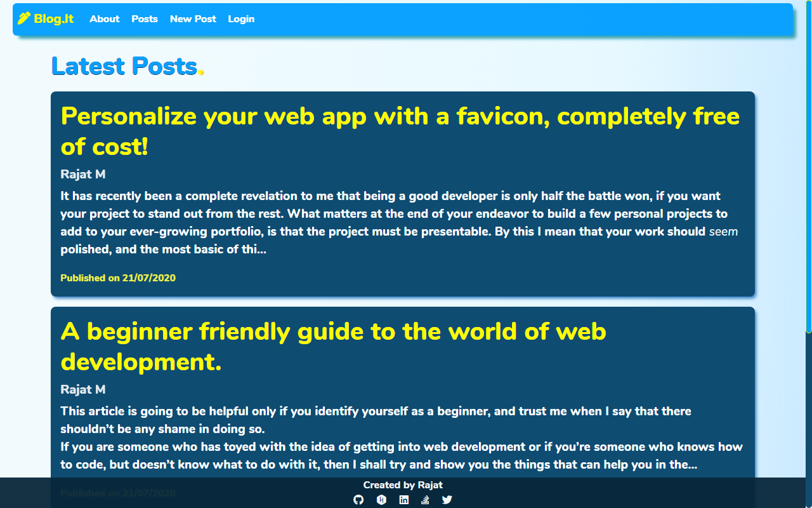Visit the LinkedIn icon in footer
812x508 pixels.
coord(404,500)
